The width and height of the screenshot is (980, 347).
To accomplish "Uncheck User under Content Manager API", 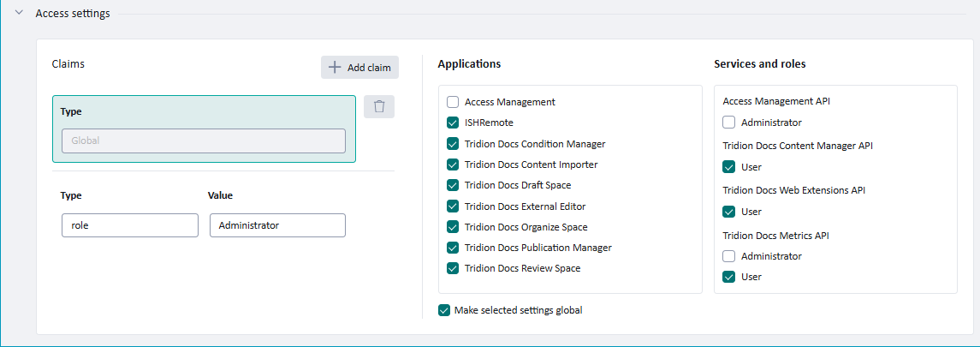I will pyautogui.click(x=728, y=167).
